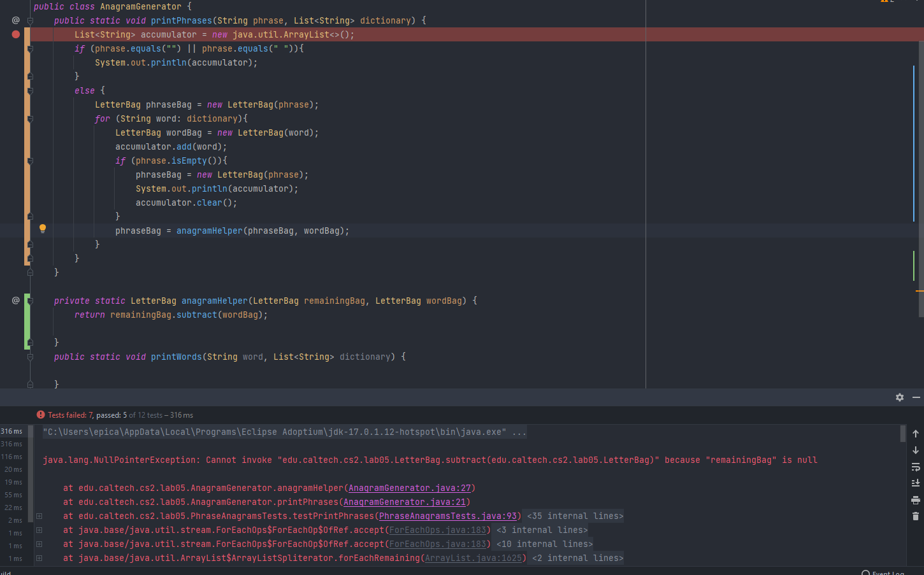Screen dimensions: 924x575
Task: Open the Run panel settings gear
Action: click(899, 397)
